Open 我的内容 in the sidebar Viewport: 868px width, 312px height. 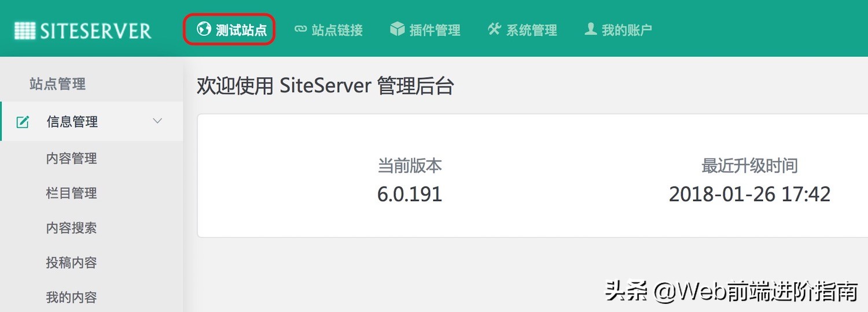click(72, 297)
